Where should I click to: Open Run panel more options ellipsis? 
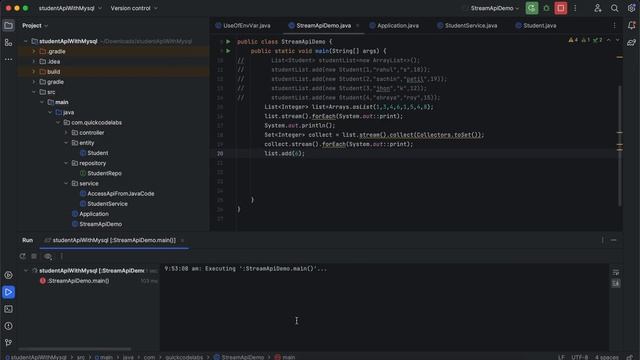coord(62,256)
